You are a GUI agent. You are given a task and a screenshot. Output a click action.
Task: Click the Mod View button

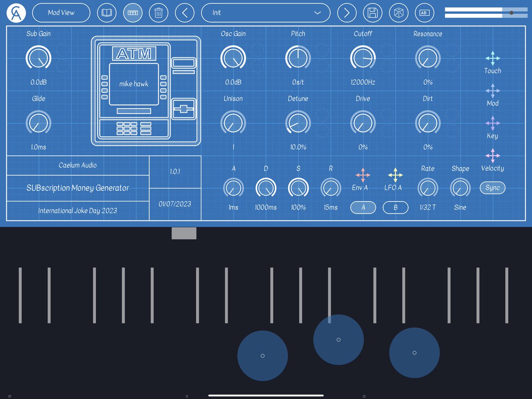pyautogui.click(x=61, y=13)
